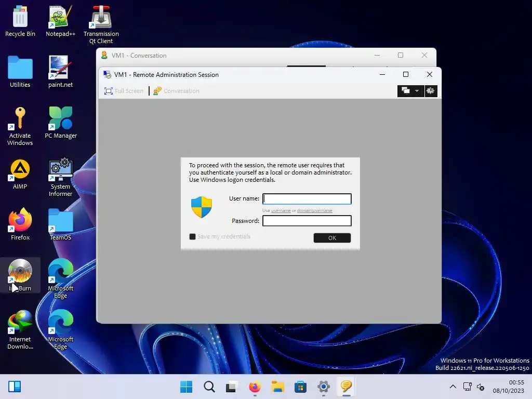The height and width of the screenshot is (399, 532).
Task: Click the domain\username hint link
Action: tap(314, 211)
